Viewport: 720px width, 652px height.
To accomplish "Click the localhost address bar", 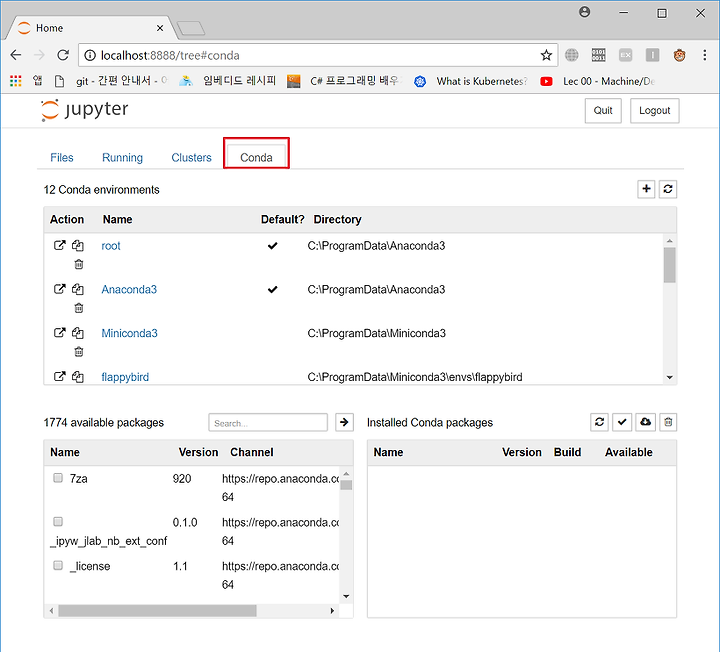I will point(317,56).
